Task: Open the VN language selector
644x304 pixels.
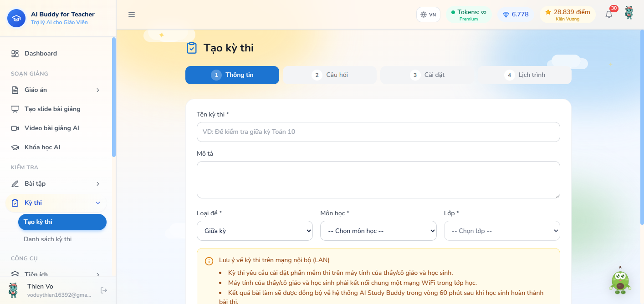Action: pyautogui.click(x=428, y=15)
